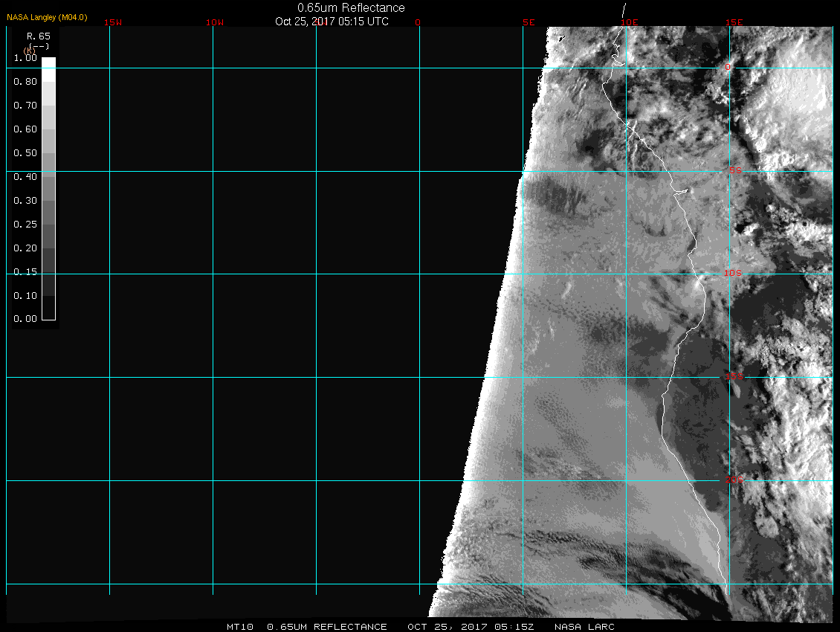This screenshot has height=632, width=840.
Task: Click the '0.40' colorbar value
Action: [25, 177]
